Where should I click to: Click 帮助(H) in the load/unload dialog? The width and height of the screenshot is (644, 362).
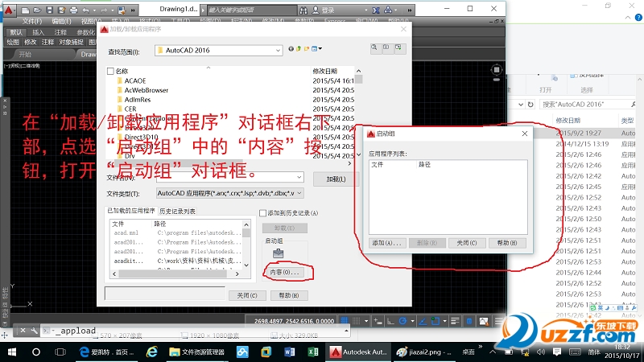[289, 295]
